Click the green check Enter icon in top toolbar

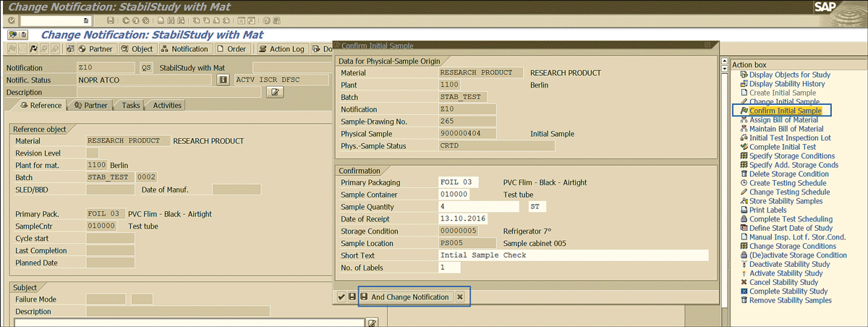(11, 20)
